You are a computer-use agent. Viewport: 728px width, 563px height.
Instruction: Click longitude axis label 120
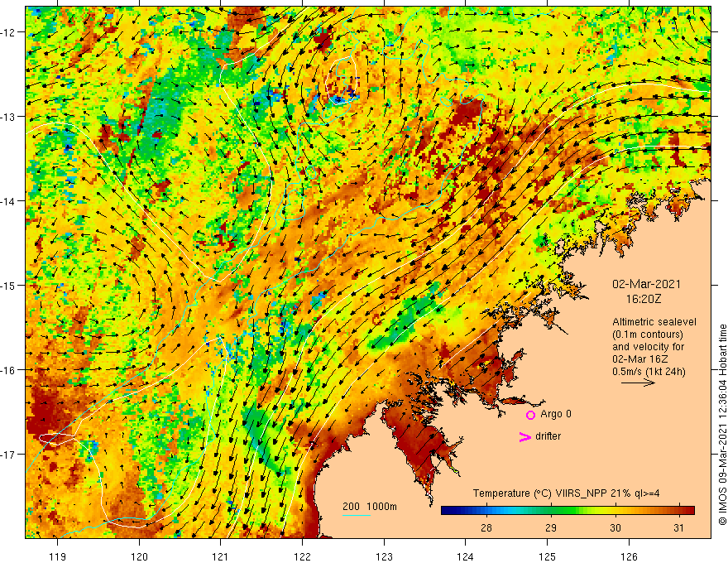click(139, 556)
